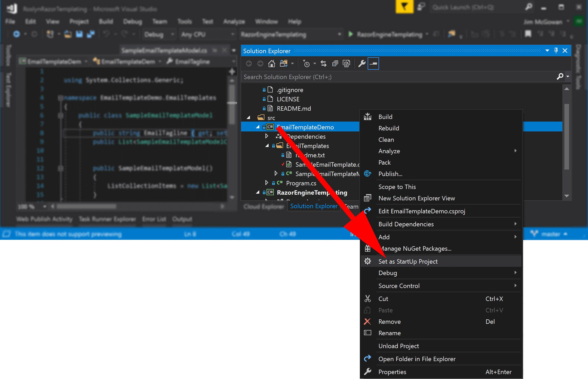Choose Pack in the context menu
Screen dimensions: 588x379
(x=441, y=163)
